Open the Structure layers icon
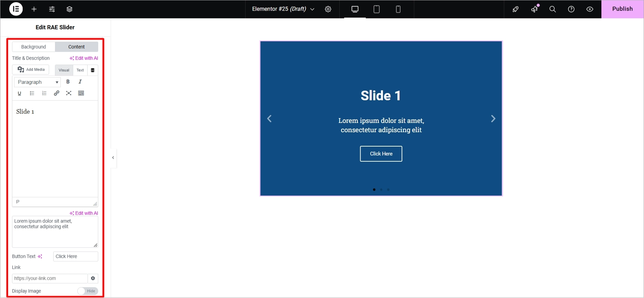This screenshot has width=644, height=298. pos(69,9)
